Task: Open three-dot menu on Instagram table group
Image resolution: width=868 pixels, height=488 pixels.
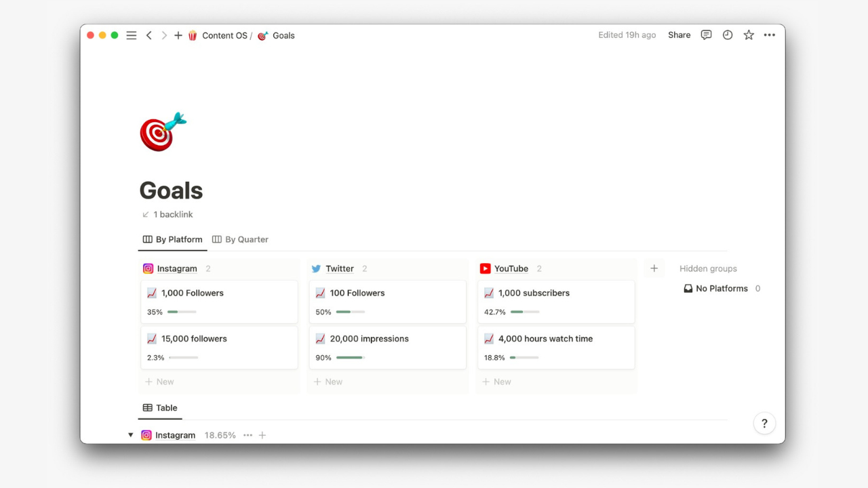Action: point(248,435)
